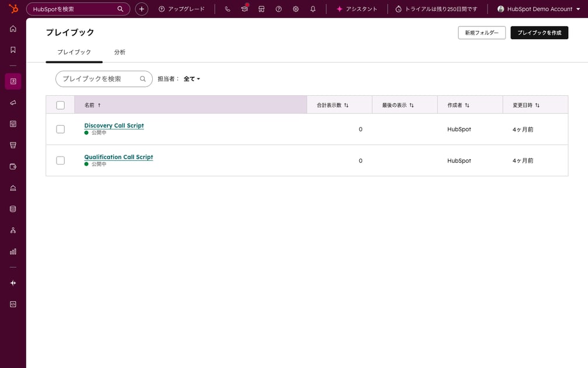Click the プレイブックを作成 button

539,32
